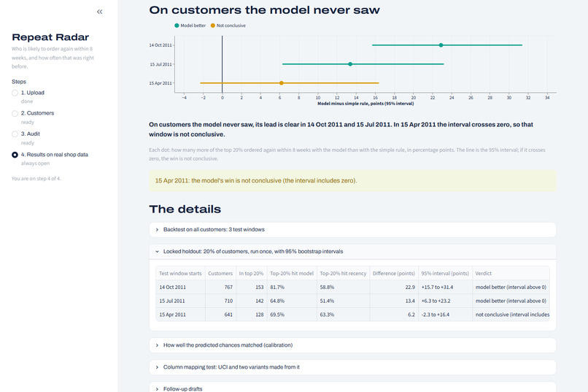The width and height of the screenshot is (588, 392).
Task: Expand 'How well the predicted chances matched (calibration)'
Action: click(x=352, y=345)
